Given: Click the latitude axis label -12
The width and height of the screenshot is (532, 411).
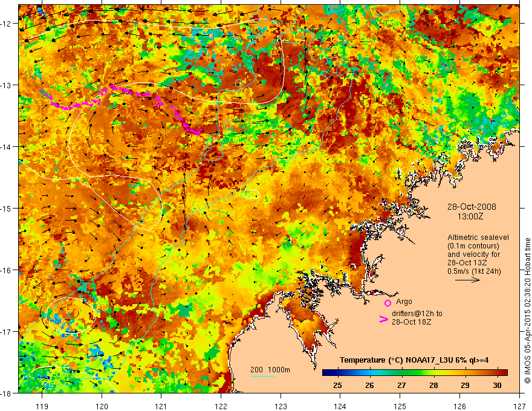Looking at the screenshot, I should pos(7,24).
